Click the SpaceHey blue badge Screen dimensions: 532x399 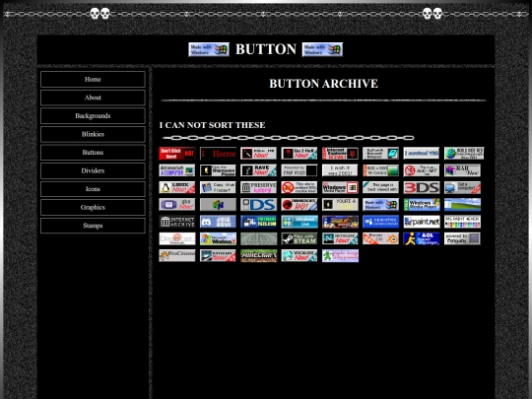380,222
